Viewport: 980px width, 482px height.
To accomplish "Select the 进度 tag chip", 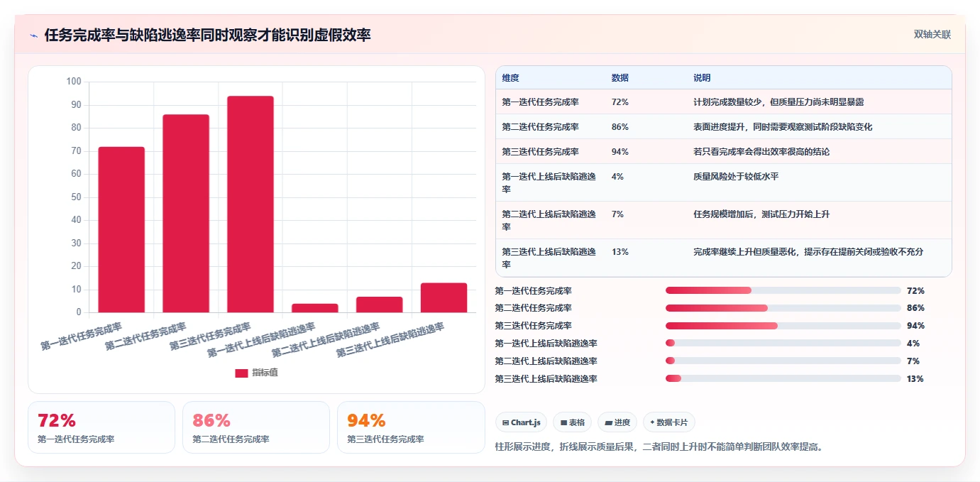I will [617, 422].
